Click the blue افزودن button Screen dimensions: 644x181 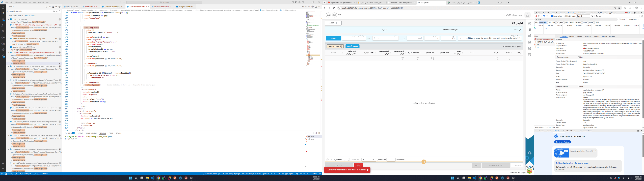(333, 38)
